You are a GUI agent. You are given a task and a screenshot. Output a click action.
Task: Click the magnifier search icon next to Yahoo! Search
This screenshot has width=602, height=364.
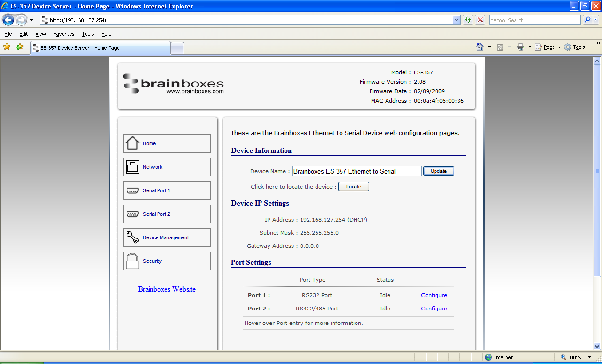pyautogui.click(x=587, y=20)
